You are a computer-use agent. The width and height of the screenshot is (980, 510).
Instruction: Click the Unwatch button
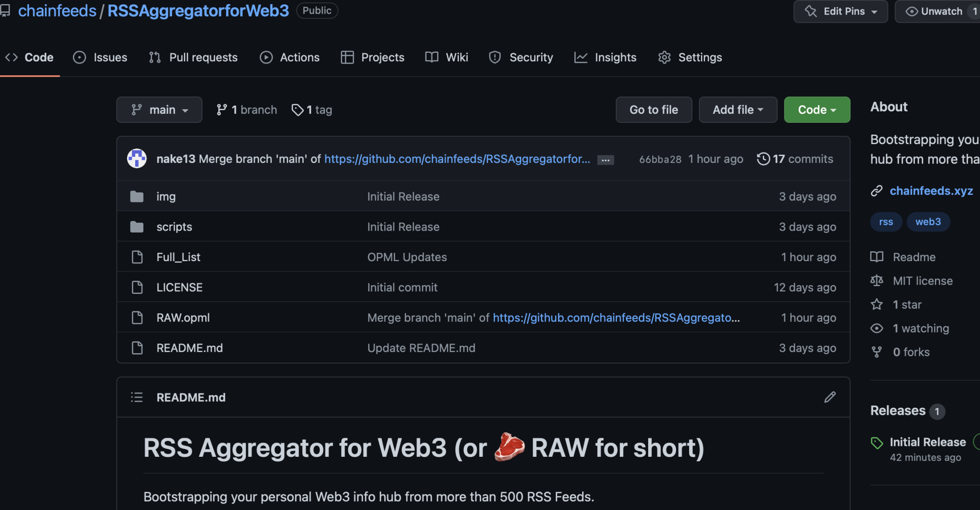(937, 11)
